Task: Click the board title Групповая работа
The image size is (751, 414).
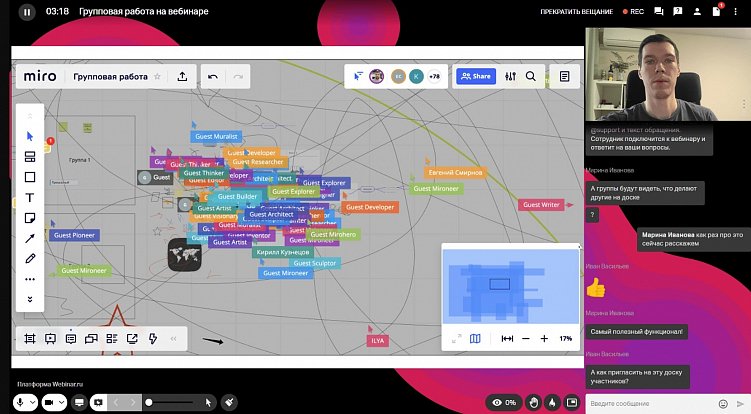Action: point(110,77)
